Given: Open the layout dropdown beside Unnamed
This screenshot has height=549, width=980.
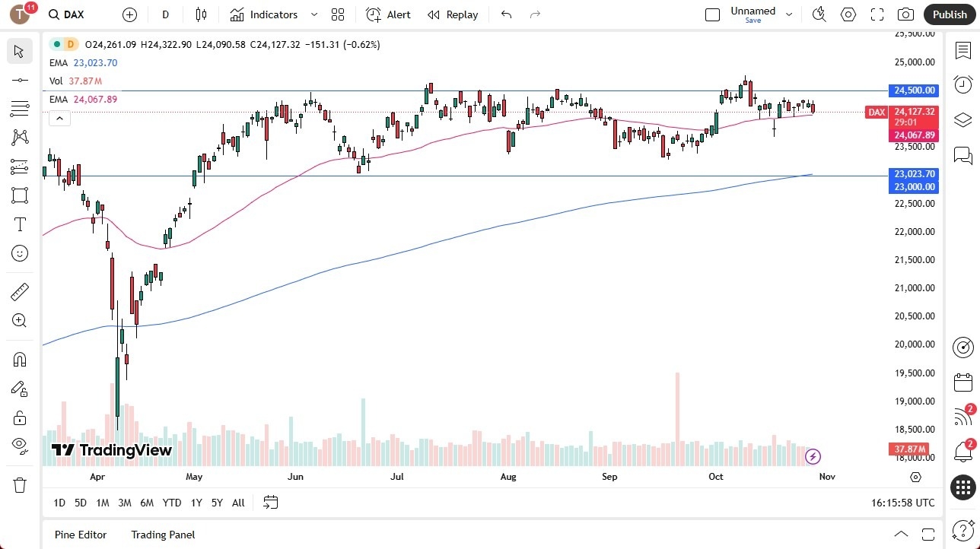Looking at the screenshot, I should click(x=789, y=14).
